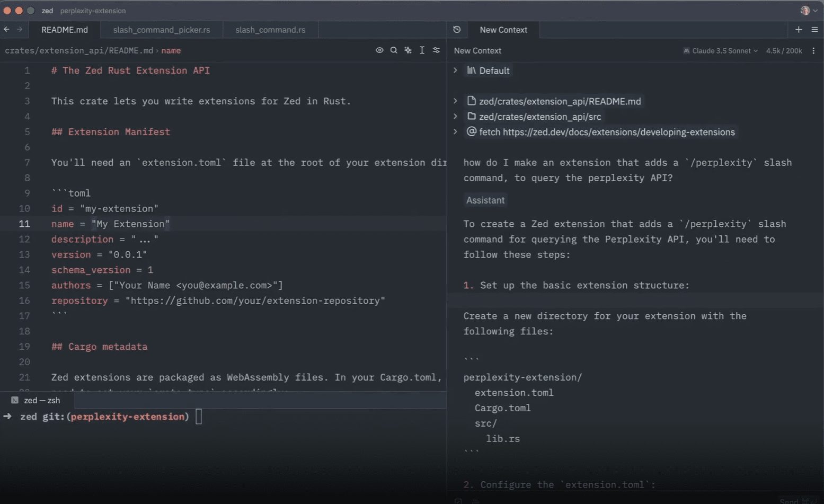824x504 pixels.
Task: Click the Default prompt library icon
Action: (471, 70)
